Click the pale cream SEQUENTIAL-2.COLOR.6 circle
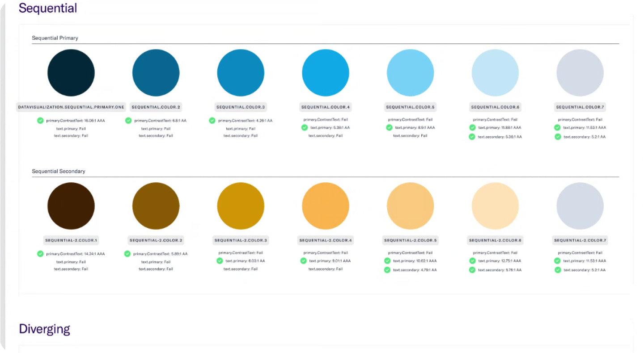Screen dimensions: 644x353 (x=495, y=206)
